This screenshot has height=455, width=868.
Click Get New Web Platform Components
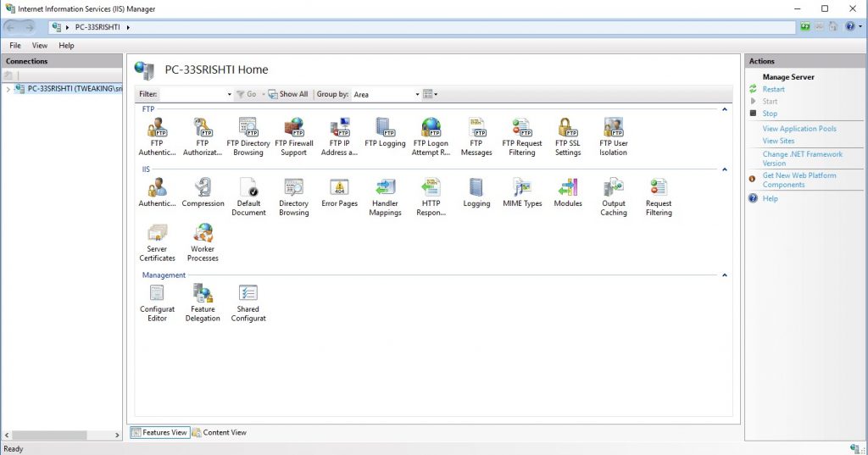(799, 180)
